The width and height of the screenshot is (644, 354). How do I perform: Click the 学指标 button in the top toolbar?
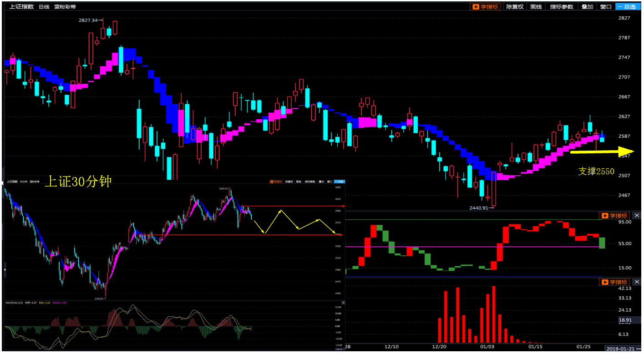(485, 7)
